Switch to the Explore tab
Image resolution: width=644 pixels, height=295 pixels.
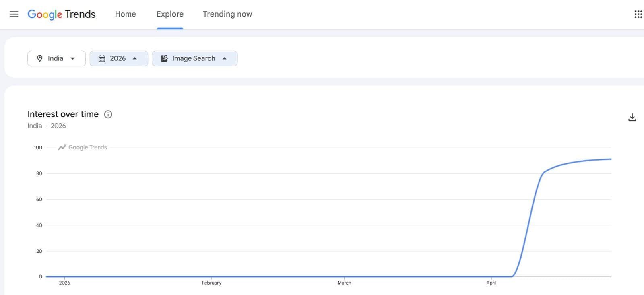(x=170, y=14)
